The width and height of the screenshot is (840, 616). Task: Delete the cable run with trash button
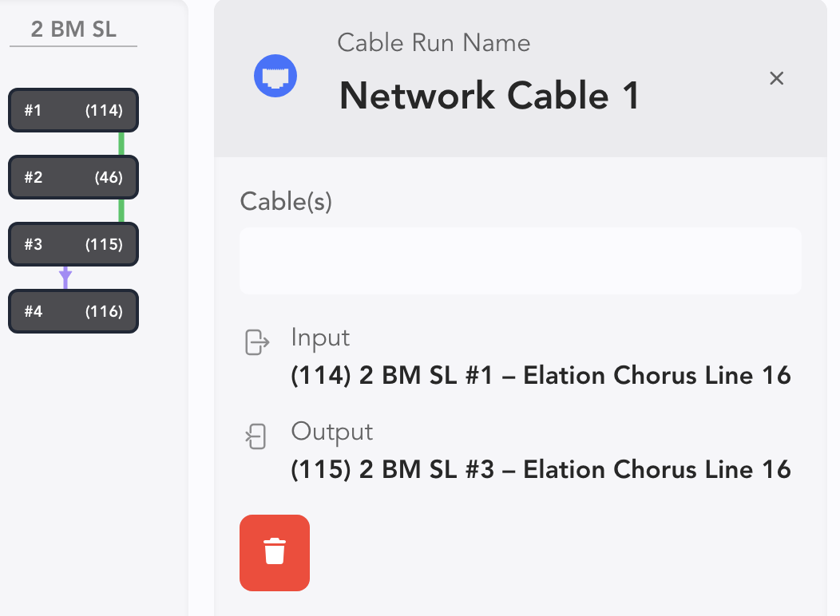[x=275, y=552]
